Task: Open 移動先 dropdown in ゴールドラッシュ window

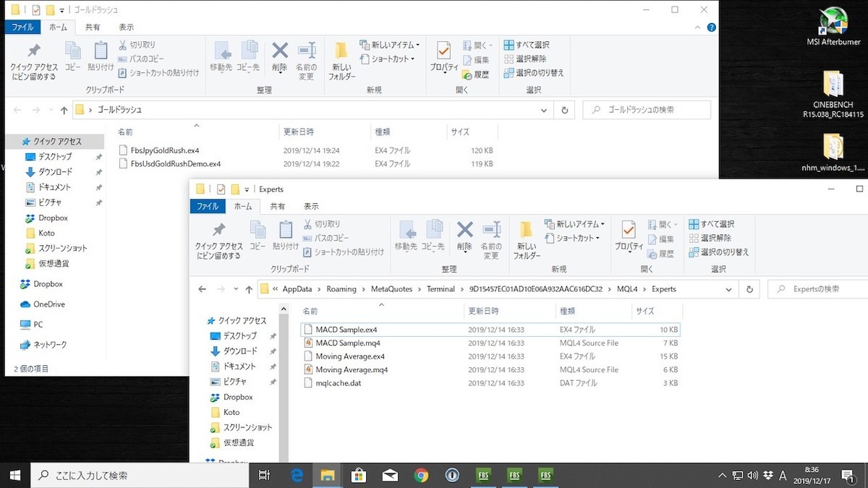Action: pyautogui.click(x=221, y=56)
